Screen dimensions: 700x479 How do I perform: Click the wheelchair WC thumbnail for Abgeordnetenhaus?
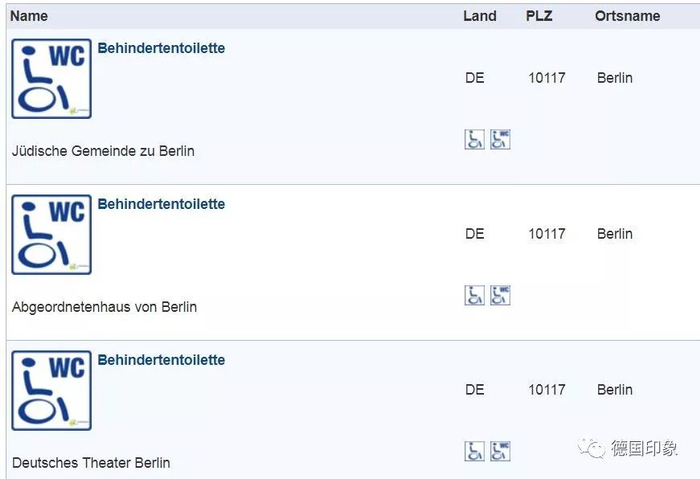[x=51, y=235]
